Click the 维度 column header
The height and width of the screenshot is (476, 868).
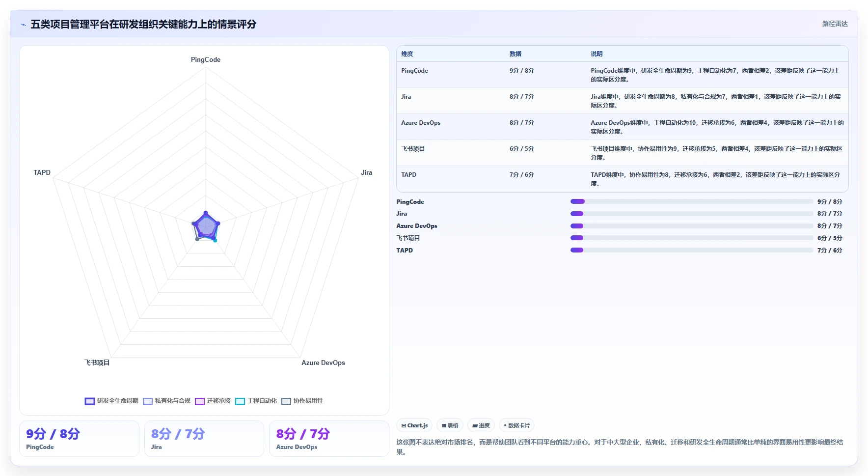pos(407,54)
